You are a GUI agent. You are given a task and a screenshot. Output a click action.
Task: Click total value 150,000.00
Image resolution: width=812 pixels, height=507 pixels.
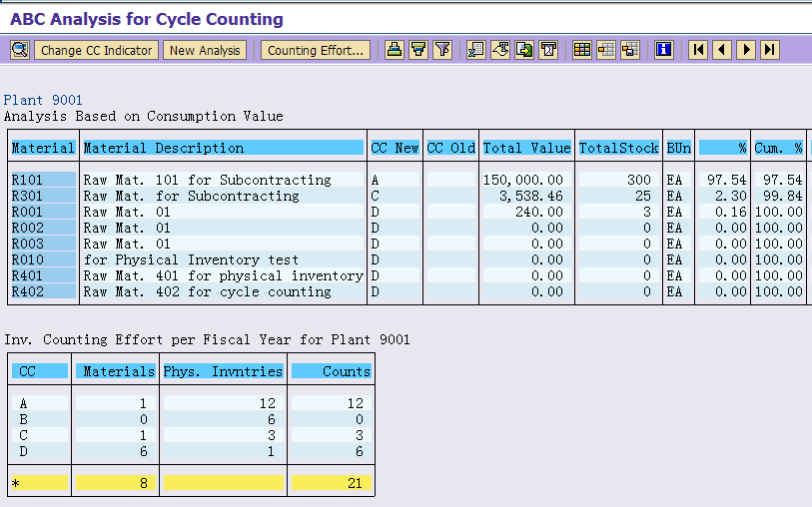[523, 180]
